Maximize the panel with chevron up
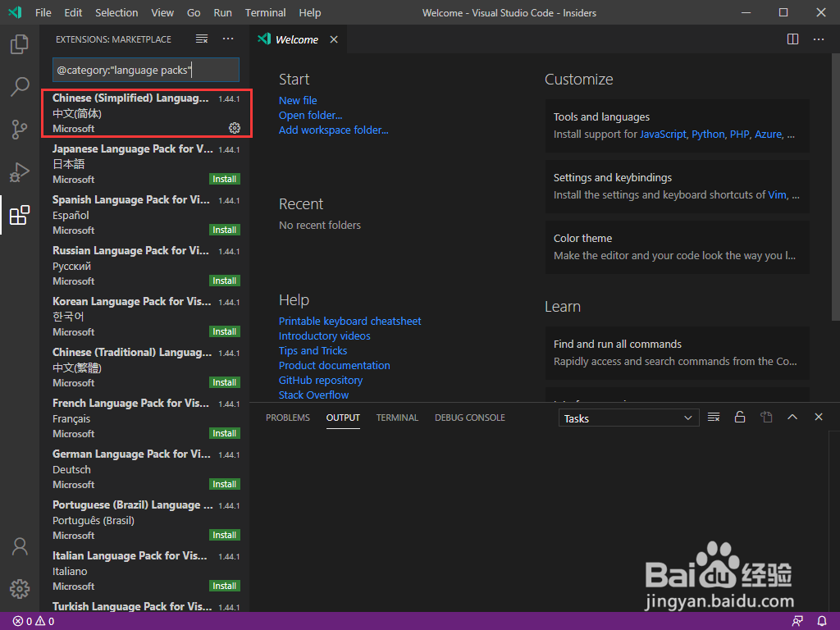This screenshot has height=630, width=840. tap(792, 418)
